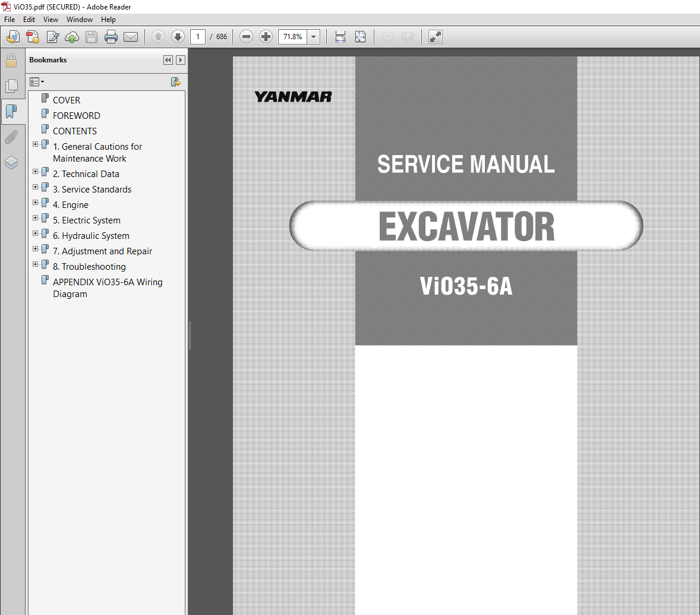Zoom in with the plus button
Screen dimensions: 700x615
[x=266, y=37]
